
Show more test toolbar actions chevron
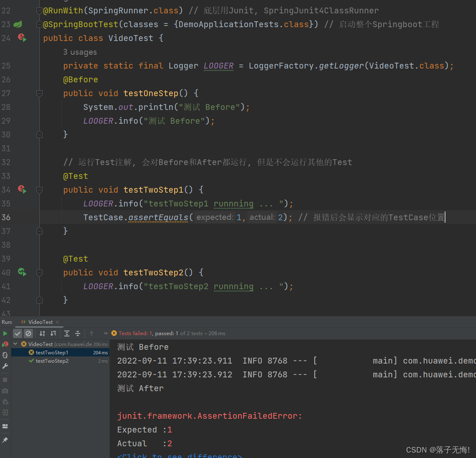coord(106,333)
